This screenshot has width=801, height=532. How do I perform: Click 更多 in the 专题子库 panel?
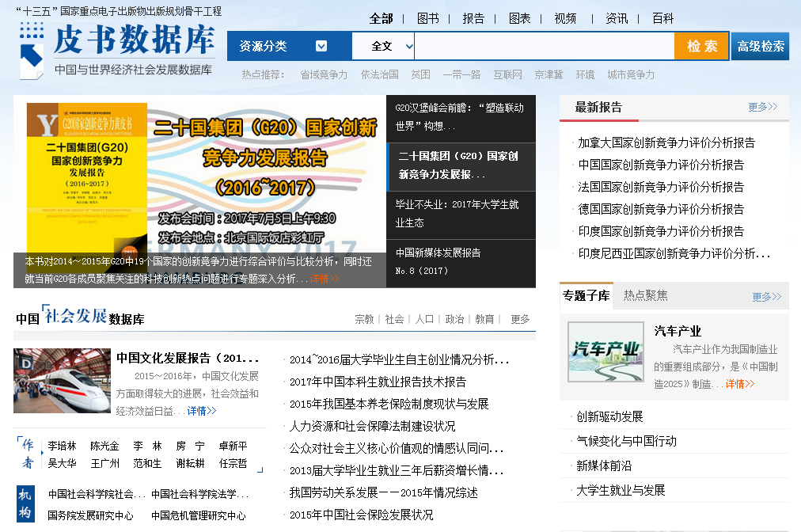765,297
